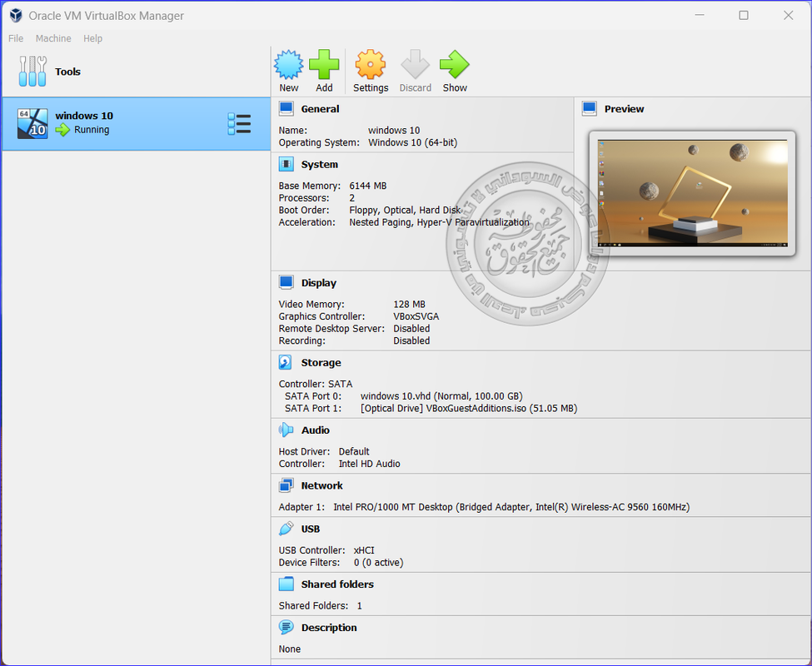812x666 pixels.
Task: Click the Audio speaker icon
Action: (286, 430)
